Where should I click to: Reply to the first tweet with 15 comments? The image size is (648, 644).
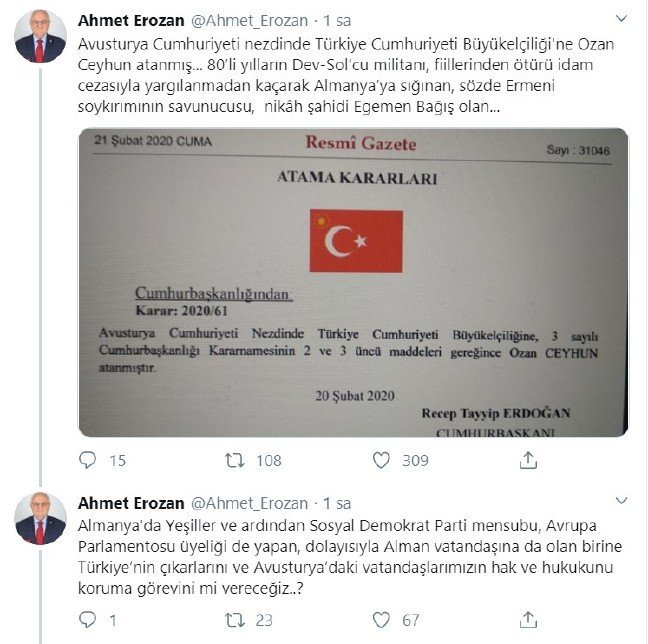pos(87,460)
